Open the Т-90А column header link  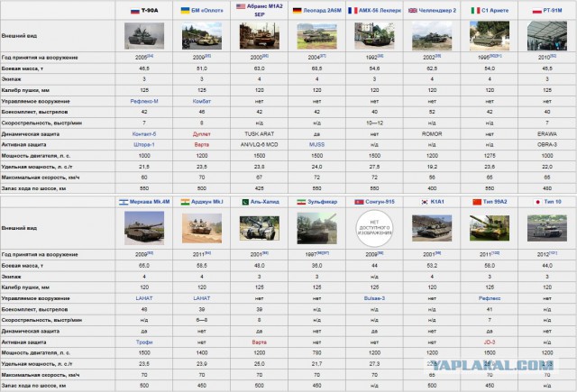(x=150, y=11)
